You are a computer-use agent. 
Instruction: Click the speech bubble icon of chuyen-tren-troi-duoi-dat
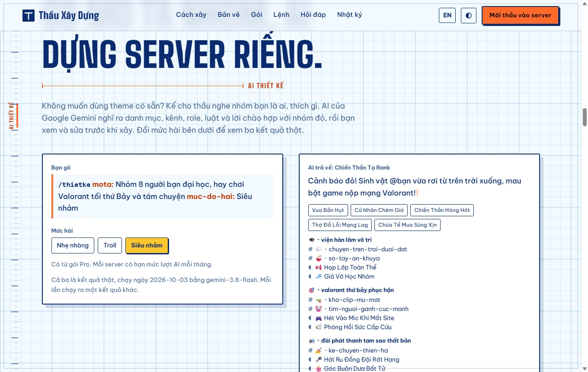319,249
